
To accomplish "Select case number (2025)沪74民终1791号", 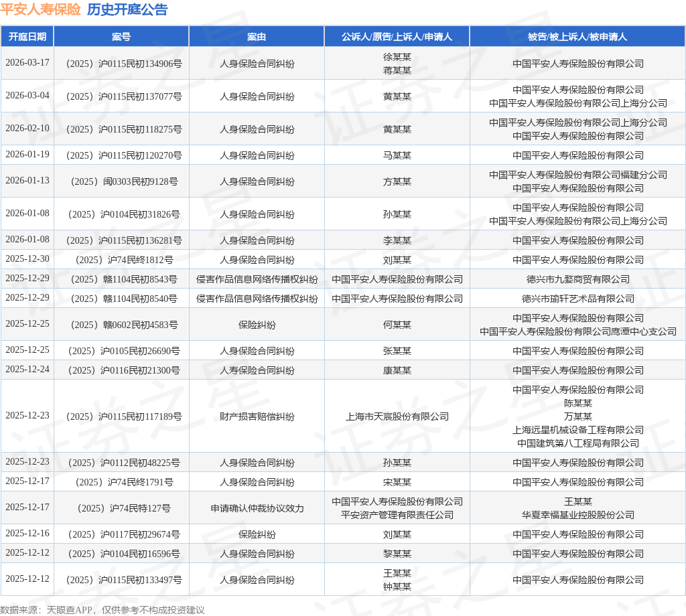I will (124, 482).
